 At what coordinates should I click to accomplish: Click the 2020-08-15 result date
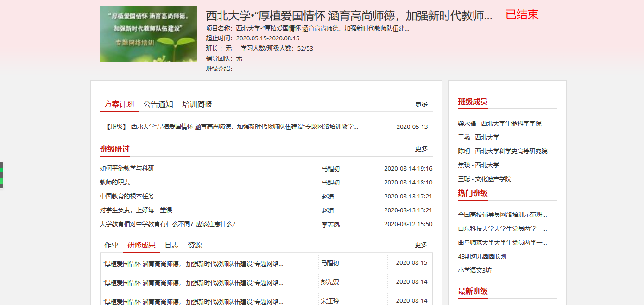pos(411,263)
